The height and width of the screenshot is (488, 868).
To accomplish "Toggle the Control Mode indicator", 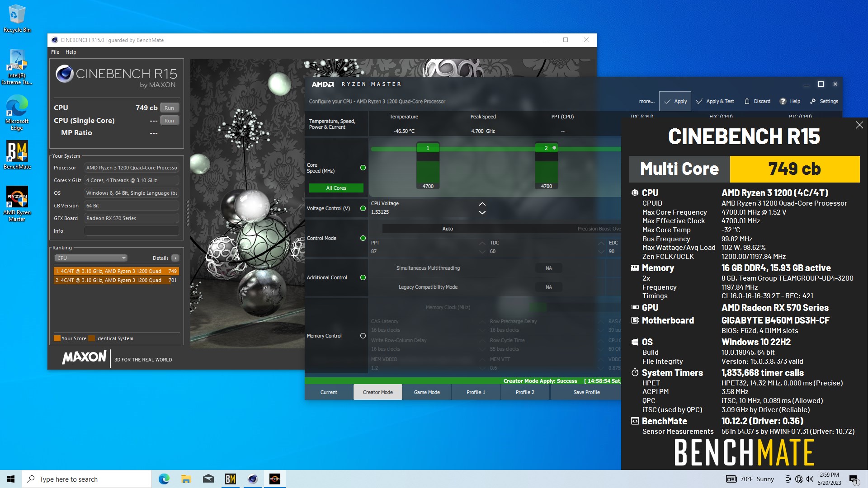I will pyautogui.click(x=363, y=238).
